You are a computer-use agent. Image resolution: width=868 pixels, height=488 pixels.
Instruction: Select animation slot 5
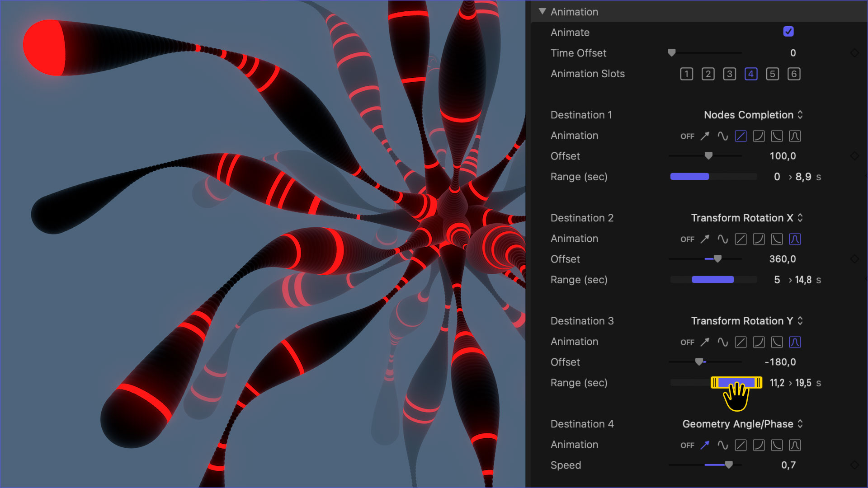coord(772,74)
